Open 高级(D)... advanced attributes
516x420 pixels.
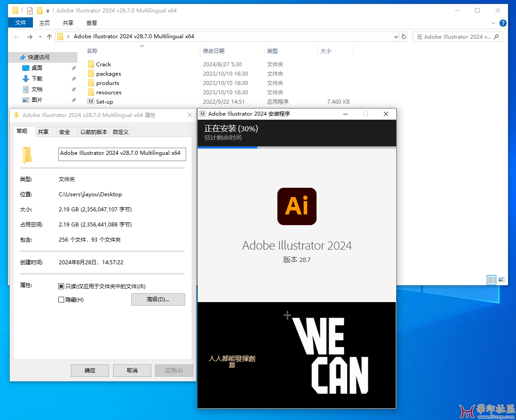pos(158,299)
